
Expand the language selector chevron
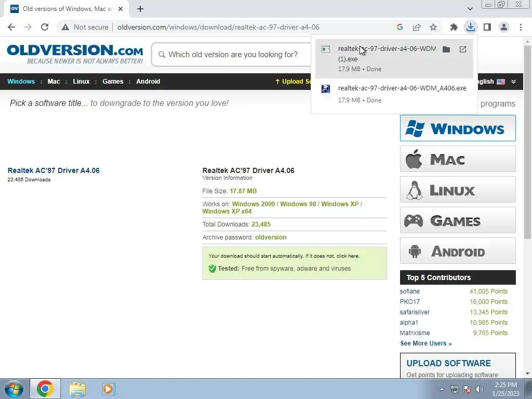point(513,82)
